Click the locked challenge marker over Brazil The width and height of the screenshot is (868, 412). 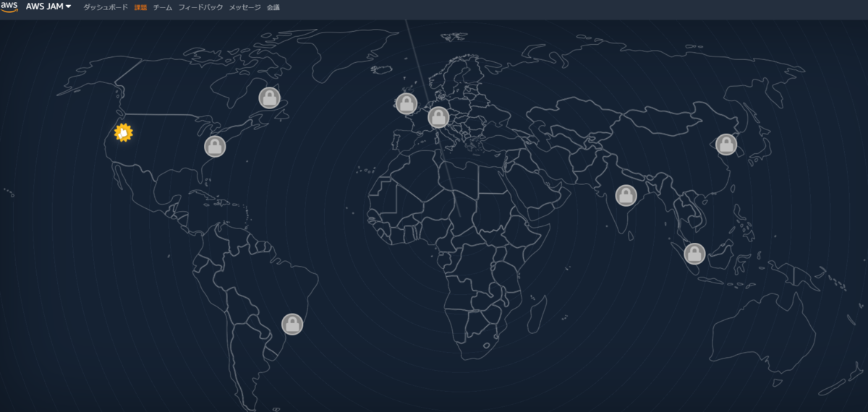coord(292,324)
